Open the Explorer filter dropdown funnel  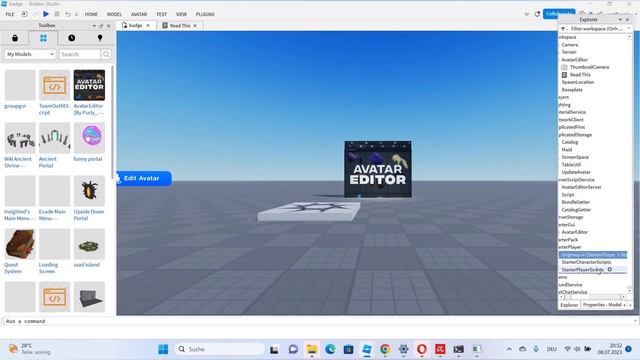click(563, 29)
